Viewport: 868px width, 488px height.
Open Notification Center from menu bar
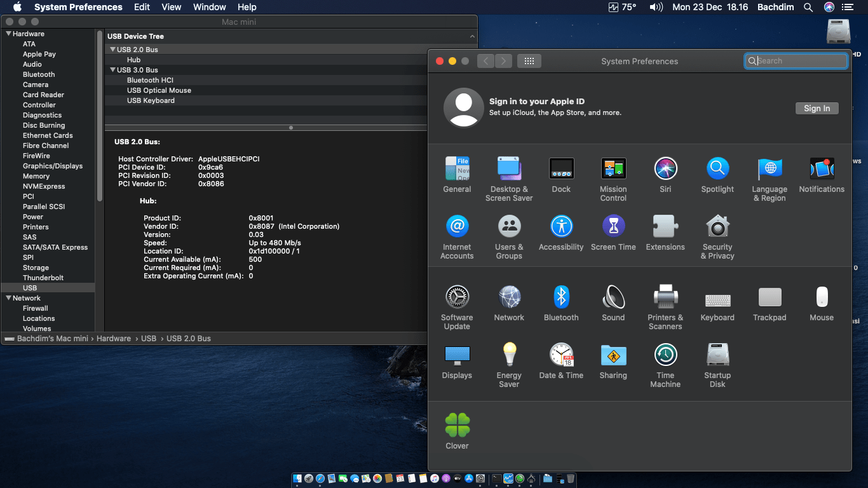pyautogui.click(x=847, y=7)
